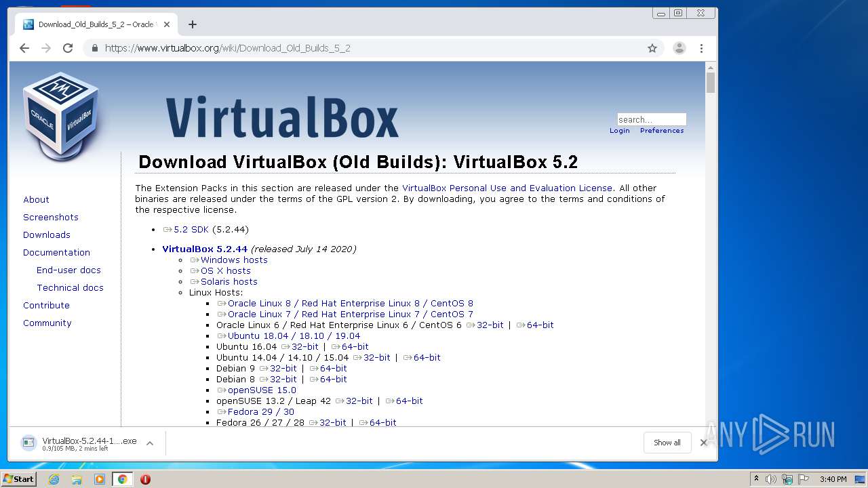Image resolution: width=868 pixels, height=488 pixels.
Task: Launch Internet Explorer from taskbar
Action: [x=54, y=479]
